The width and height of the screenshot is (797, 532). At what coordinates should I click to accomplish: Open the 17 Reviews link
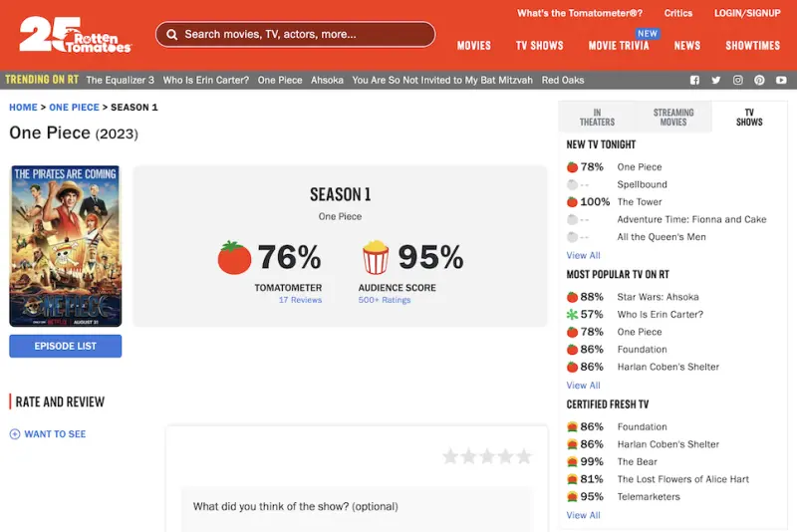[300, 300]
